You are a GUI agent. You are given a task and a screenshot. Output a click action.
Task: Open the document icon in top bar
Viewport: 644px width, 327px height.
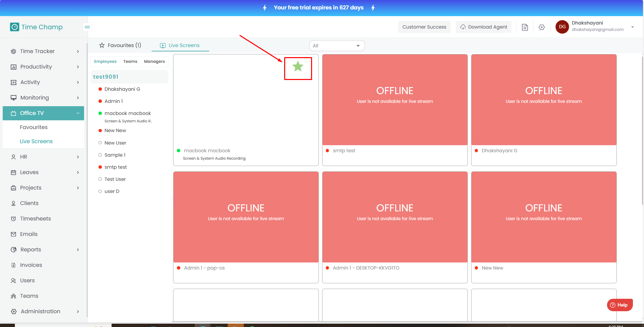tap(525, 27)
